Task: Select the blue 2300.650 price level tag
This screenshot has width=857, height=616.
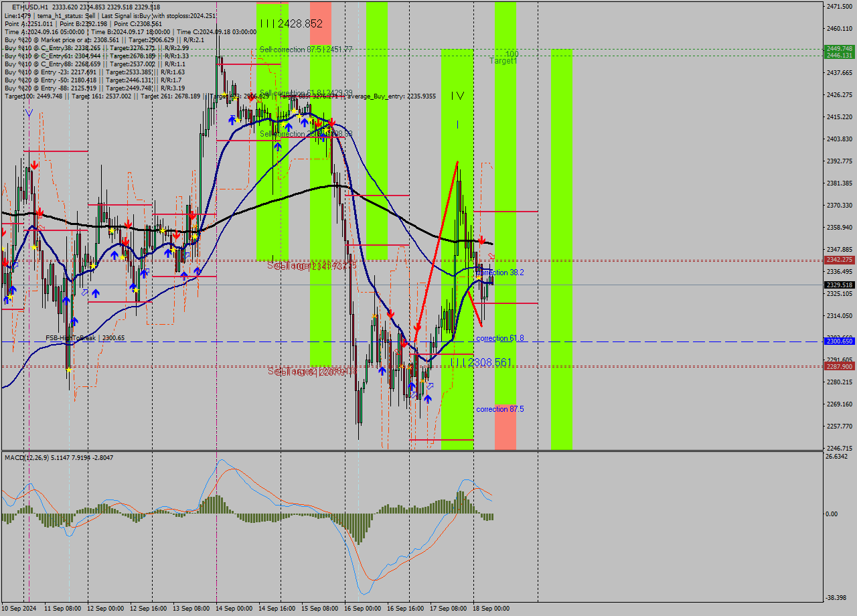Action: (839, 341)
